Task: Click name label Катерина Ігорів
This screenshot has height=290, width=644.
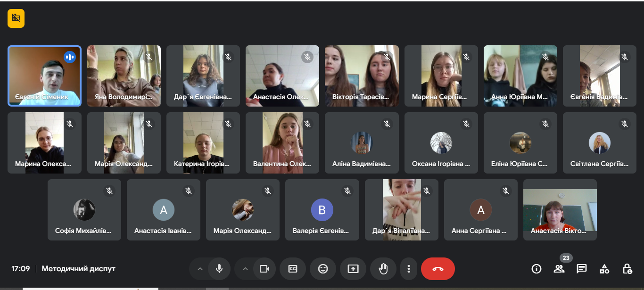Action: (202, 164)
